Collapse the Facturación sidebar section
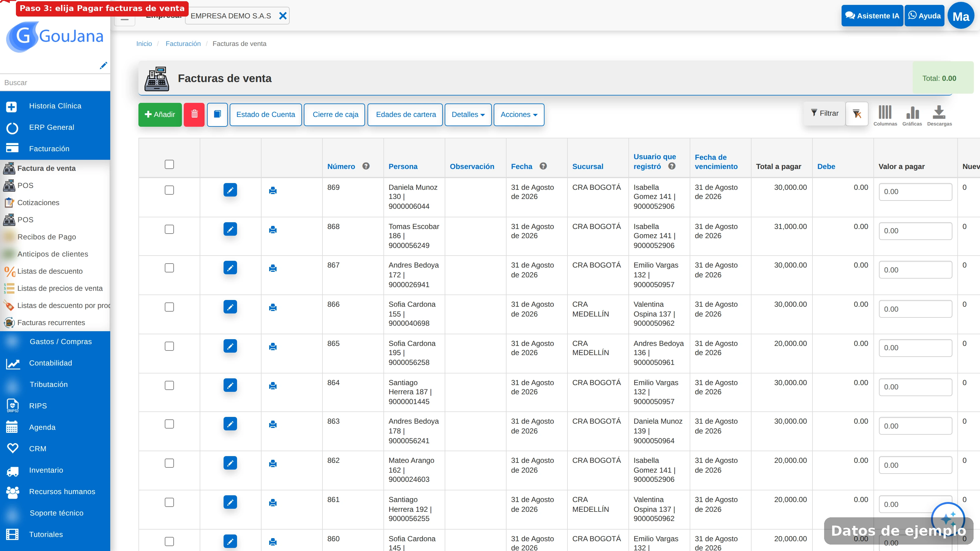Image resolution: width=980 pixels, height=551 pixels. 55,149
